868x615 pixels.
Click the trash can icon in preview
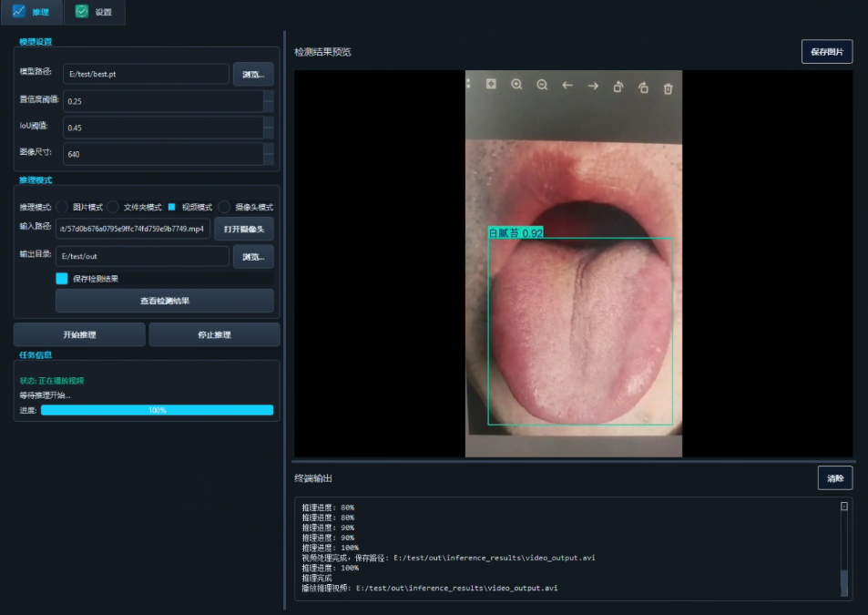669,88
